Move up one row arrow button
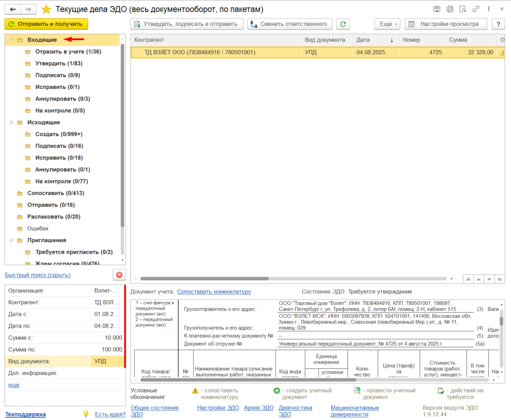511x420 pixels. coord(479,279)
